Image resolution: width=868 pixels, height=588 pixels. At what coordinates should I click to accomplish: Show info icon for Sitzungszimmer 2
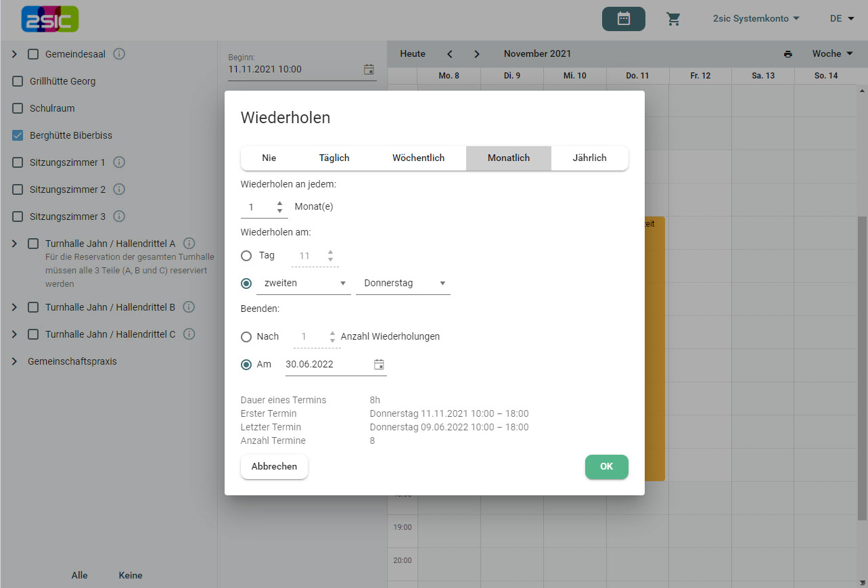(119, 189)
